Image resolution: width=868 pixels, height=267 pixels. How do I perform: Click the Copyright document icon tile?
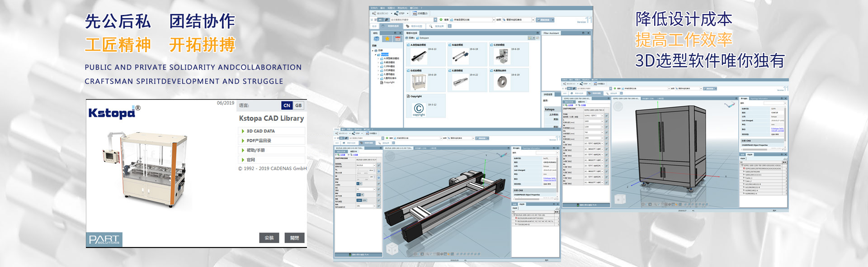419,108
